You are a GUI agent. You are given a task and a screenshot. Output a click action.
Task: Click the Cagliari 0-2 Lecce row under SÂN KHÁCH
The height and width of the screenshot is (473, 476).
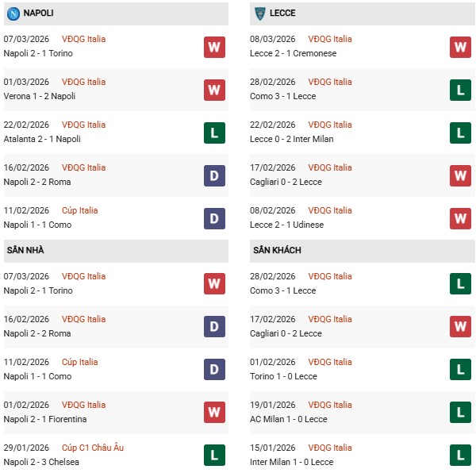pyautogui.click(x=287, y=334)
